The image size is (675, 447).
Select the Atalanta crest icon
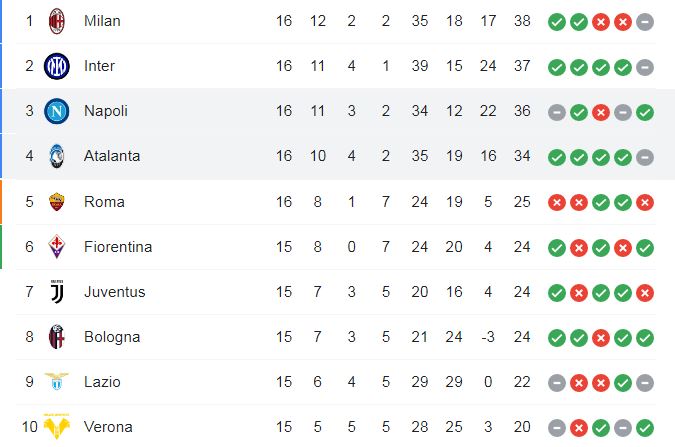[56, 156]
